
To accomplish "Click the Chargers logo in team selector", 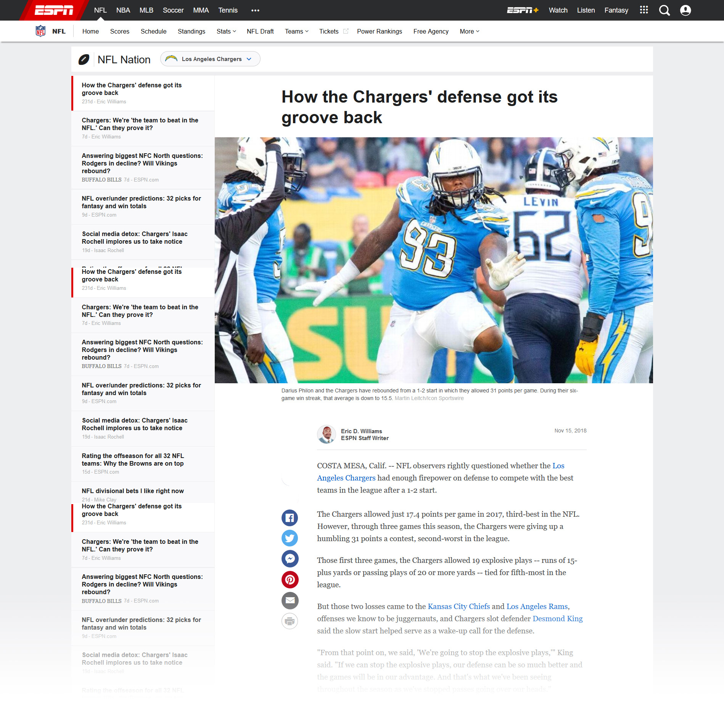I will (171, 59).
